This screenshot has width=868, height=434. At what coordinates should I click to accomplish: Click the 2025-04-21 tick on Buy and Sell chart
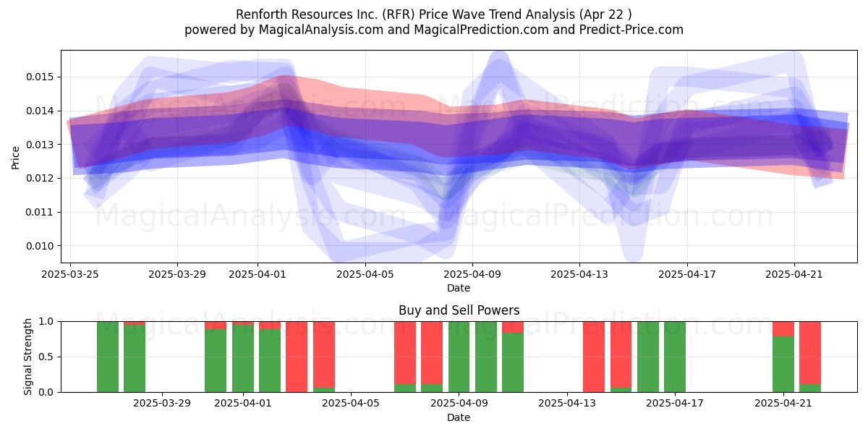point(783,403)
